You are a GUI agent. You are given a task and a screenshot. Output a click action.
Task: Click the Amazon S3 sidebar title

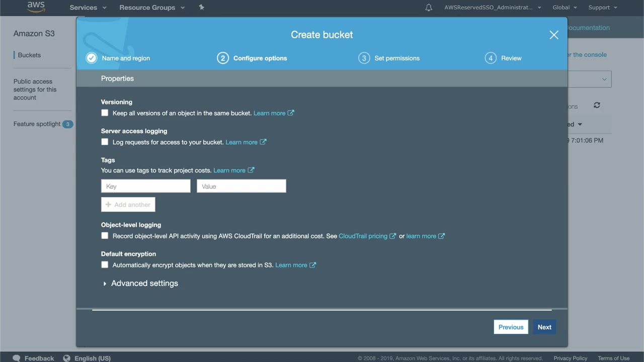[x=34, y=34]
